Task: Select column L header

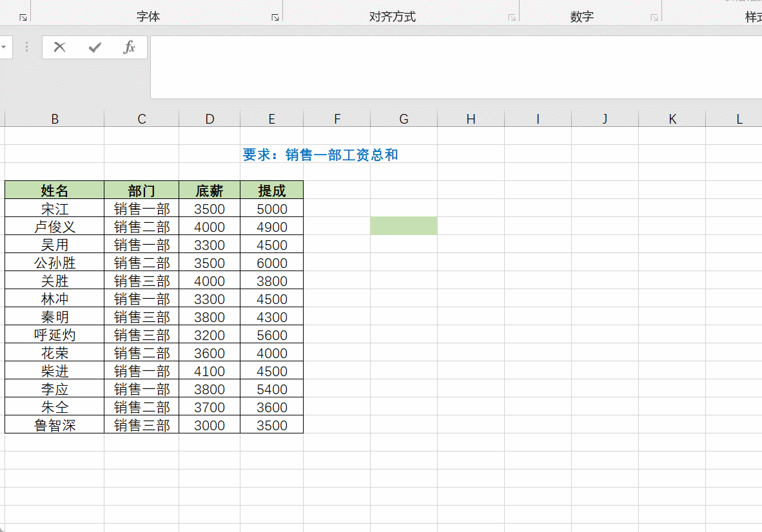Action: coord(734,119)
